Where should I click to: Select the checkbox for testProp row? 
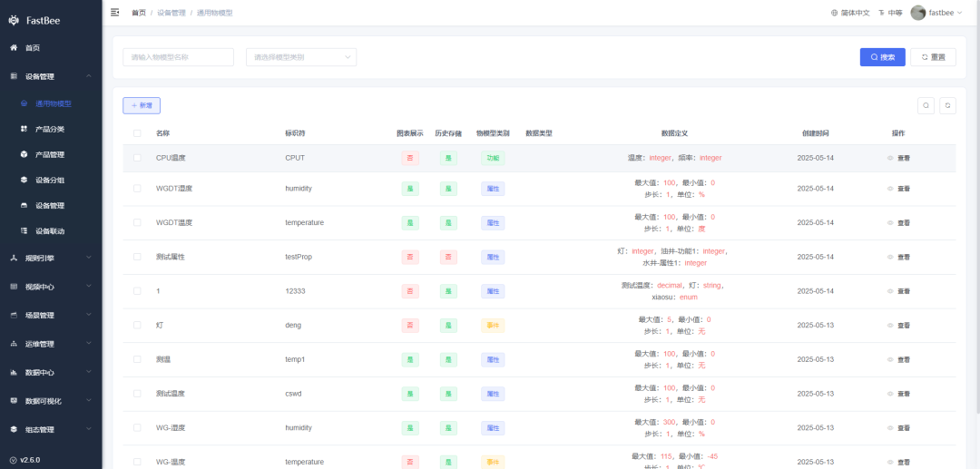[137, 257]
